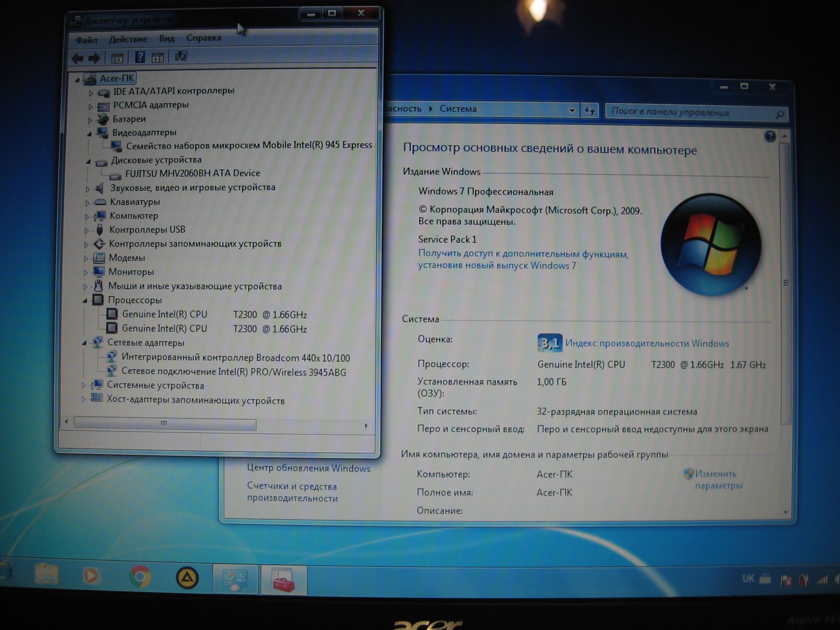Click the blue question mark Help toolbar icon

click(x=140, y=57)
